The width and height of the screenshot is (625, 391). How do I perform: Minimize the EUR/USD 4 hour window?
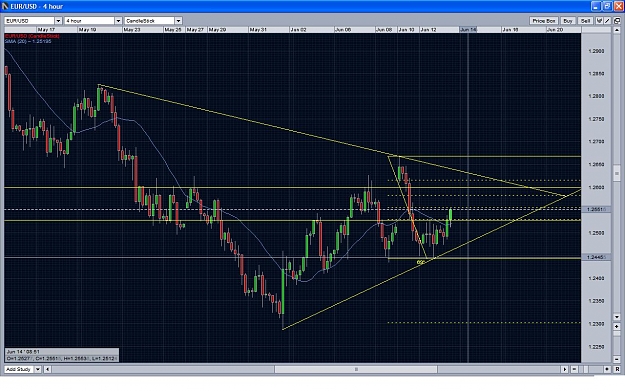596,6
